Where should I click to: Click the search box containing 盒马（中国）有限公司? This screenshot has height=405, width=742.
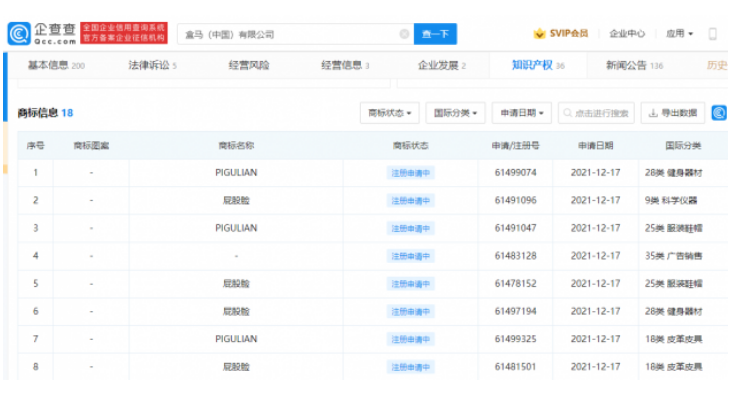click(x=295, y=34)
